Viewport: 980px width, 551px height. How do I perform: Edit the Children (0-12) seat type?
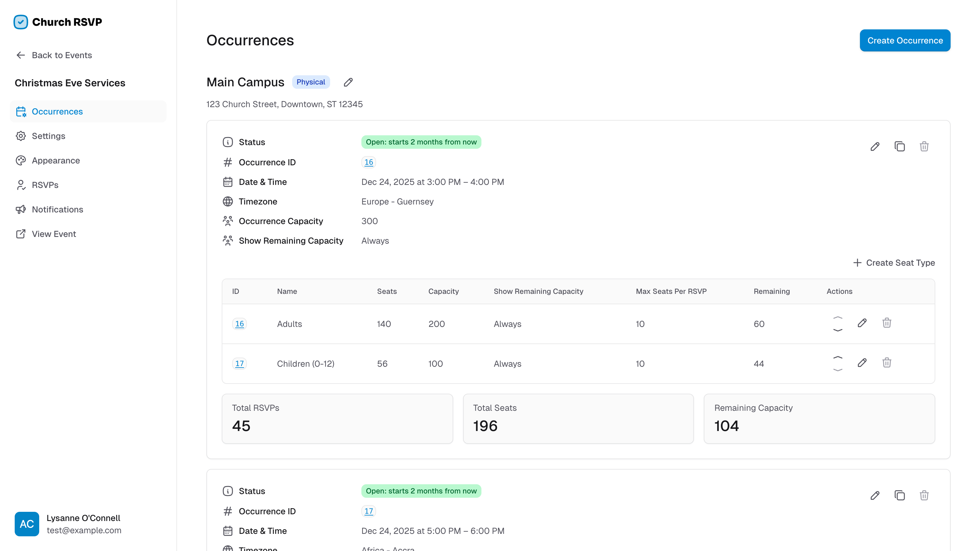pyautogui.click(x=862, y=363)
